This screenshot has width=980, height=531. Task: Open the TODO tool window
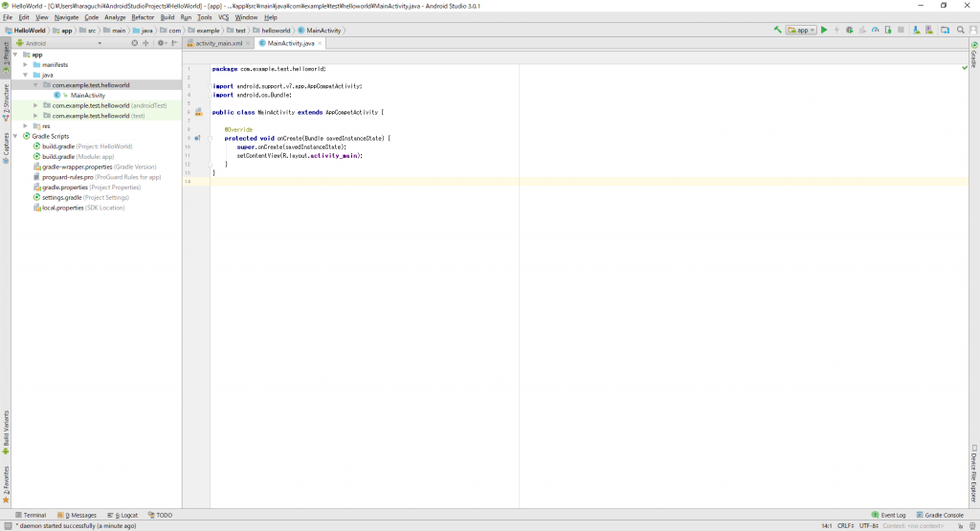(160, 516)
